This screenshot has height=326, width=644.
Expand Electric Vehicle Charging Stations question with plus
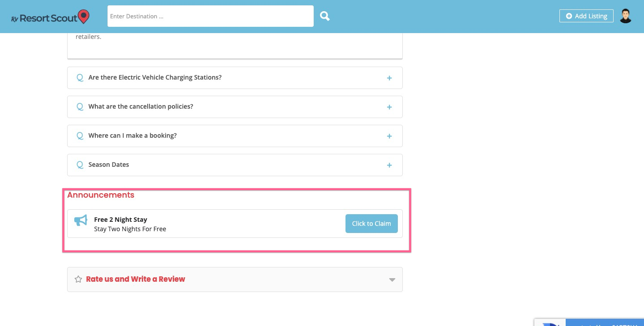(x=389, y=78)
